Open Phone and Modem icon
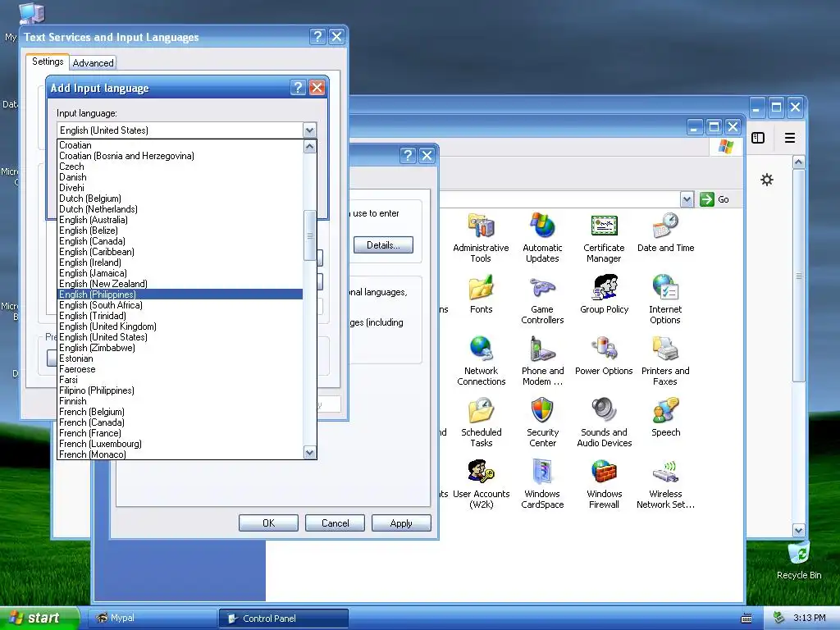 pos(542,362)
